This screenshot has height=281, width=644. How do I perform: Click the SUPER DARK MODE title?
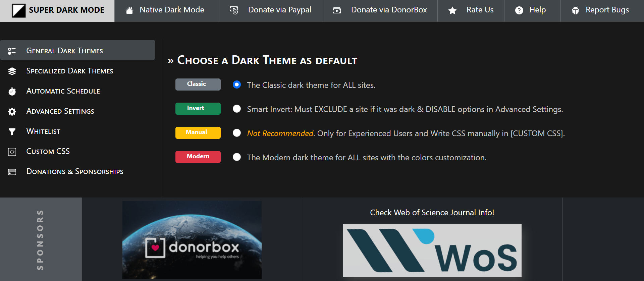(66, 10)
